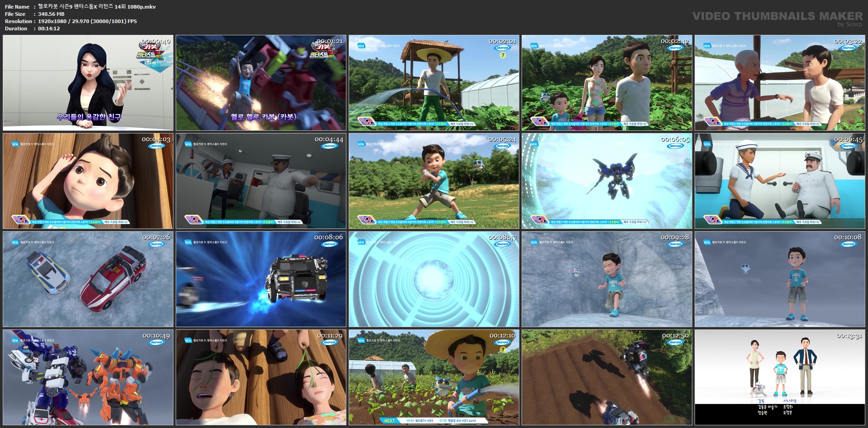Image resolution: width=868 pixels, height=428 pixels.
Task: Select the frame timestamped 00:06:45
Action: (x=780, y=181)
